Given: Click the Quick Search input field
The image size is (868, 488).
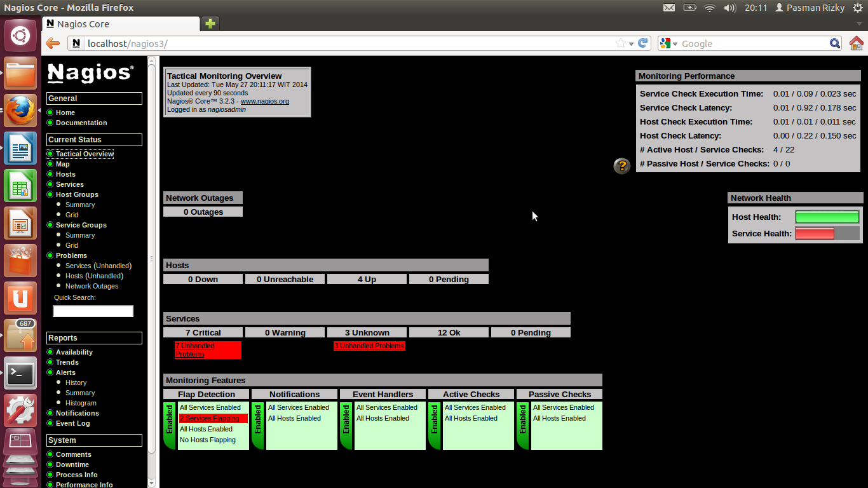Looking at the screenshot, I should [93, 311].
